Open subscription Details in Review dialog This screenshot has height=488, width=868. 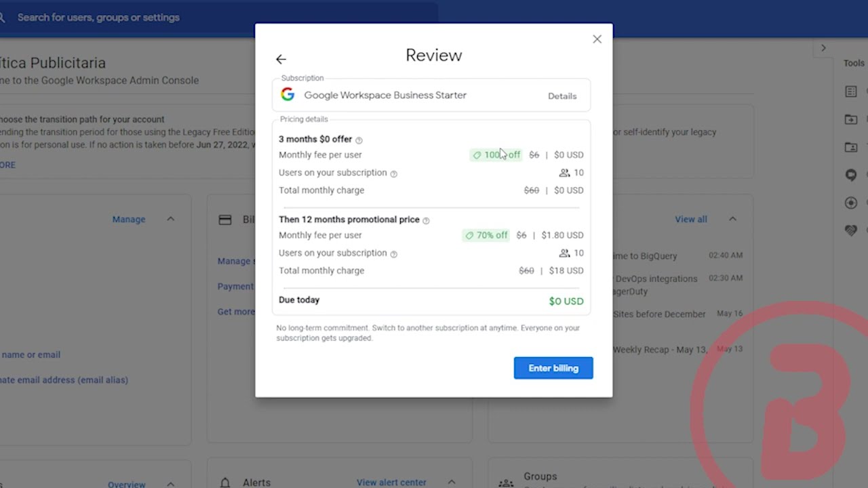[x=562, y=96]
